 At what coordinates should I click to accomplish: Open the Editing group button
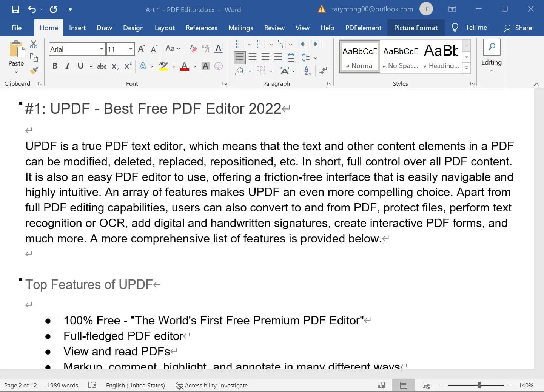pyautogui.click(x=492, y=56)
